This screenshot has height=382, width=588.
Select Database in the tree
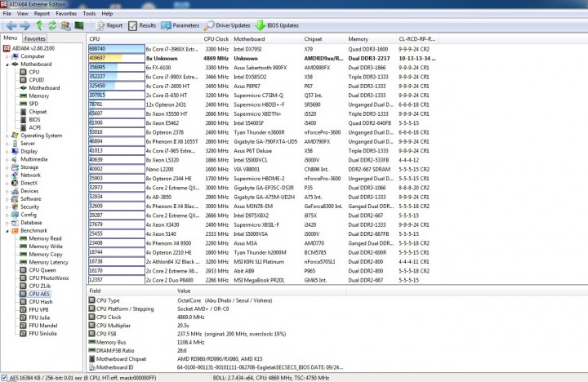pyautogui.click(x=31, y=222)
